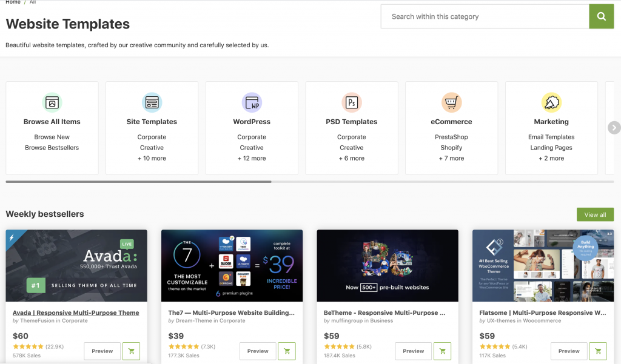Screen dimensions: 621x364
Task: Click the green search magnifier button
Action: (x=601, y=16)
